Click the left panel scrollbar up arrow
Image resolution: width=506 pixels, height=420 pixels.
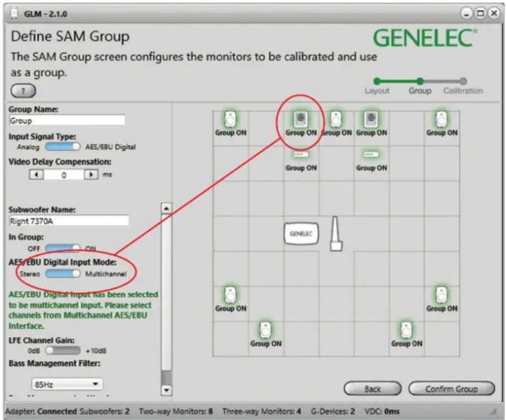166,209
